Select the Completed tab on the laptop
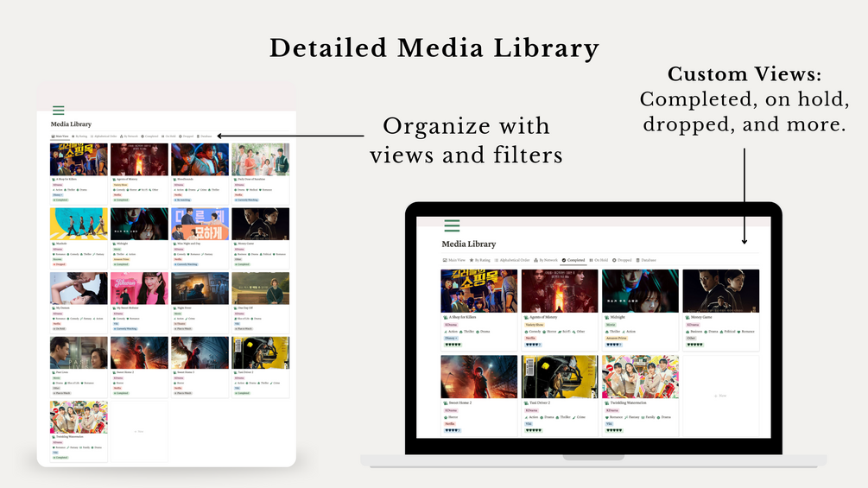The image size is (868, 488). [573, 260]
